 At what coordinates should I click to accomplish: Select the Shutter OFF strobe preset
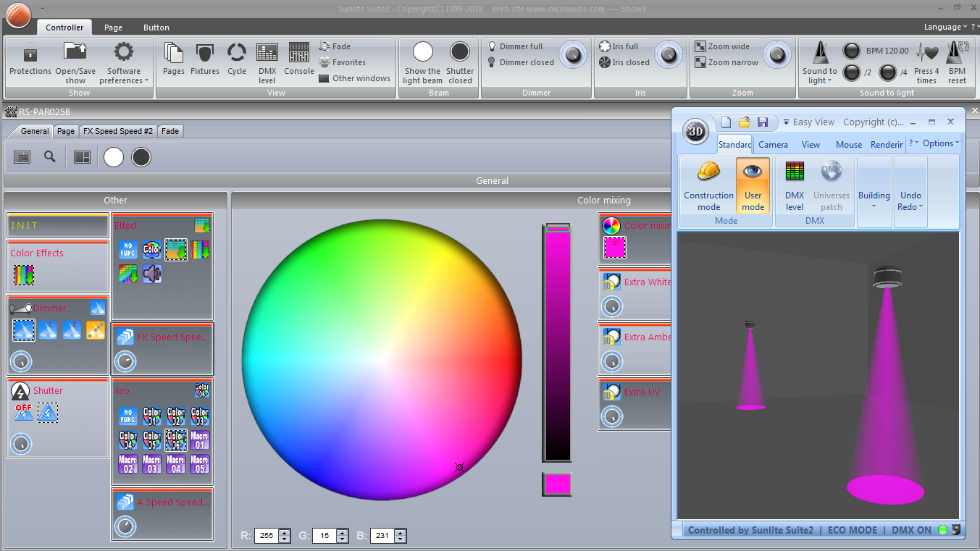pyautogui.click(x=24, y=413)
